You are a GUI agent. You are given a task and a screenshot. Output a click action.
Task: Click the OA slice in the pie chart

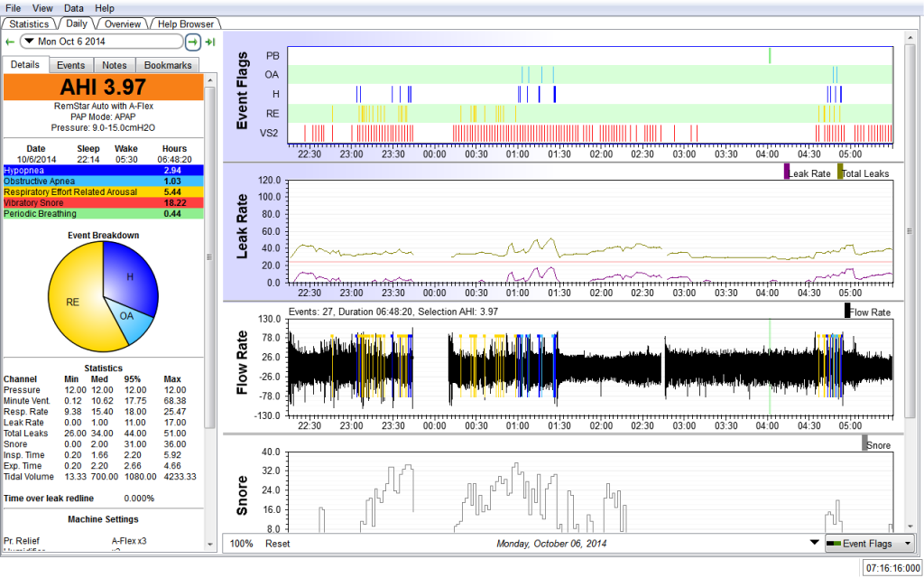127,316
